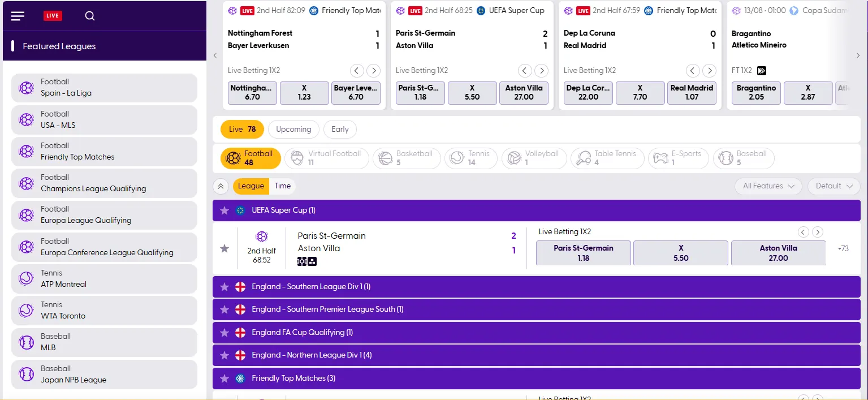This screenshot has width=868, height=400.
Task: Bet Bragantino 2.05 on top card
Action: (756, 93)
